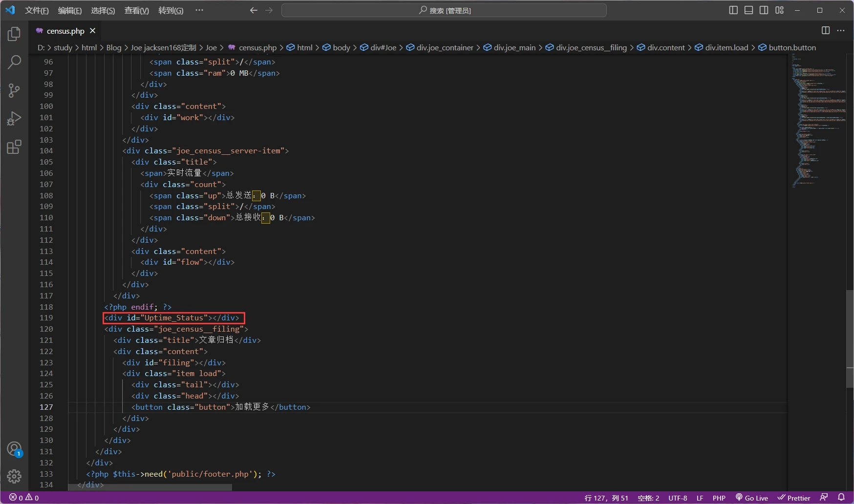The height and width of the screenshot is (504, 854).
Task: Click the div id="flow" line
Action: 188,262
